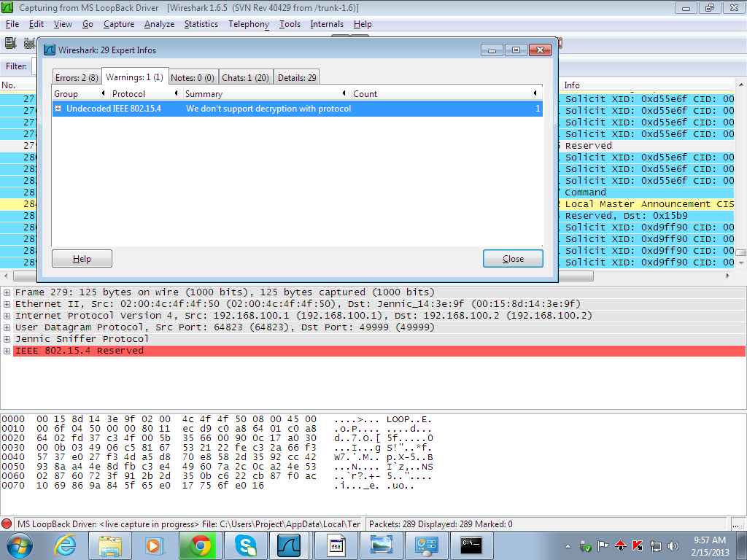Screen dimensions: 747x560
Task: Click the volume speaker tray icon
Action: pyautogui.click(x=673, y=546)
